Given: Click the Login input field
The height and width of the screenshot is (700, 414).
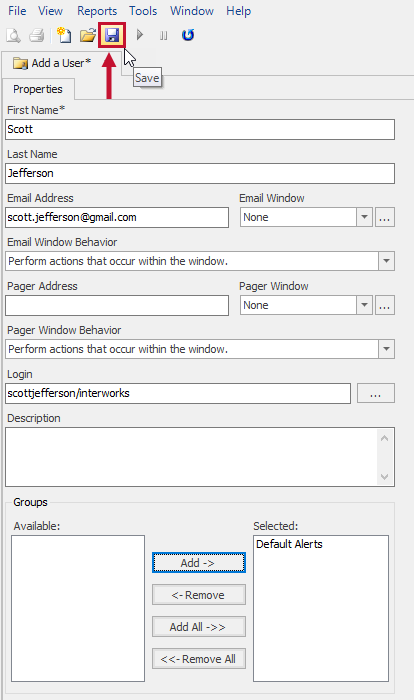Looking at the screenshot, I should coord(178,393).
